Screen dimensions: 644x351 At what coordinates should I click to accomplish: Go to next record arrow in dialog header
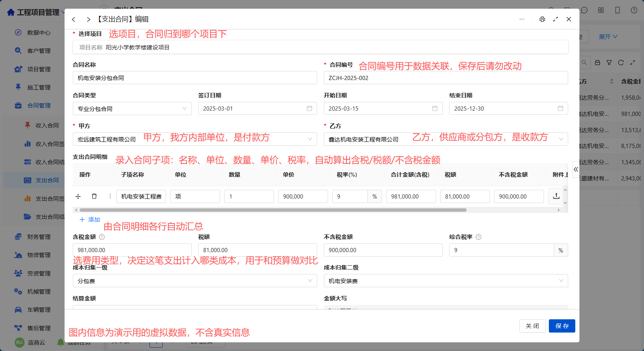[x=88, y=19]
